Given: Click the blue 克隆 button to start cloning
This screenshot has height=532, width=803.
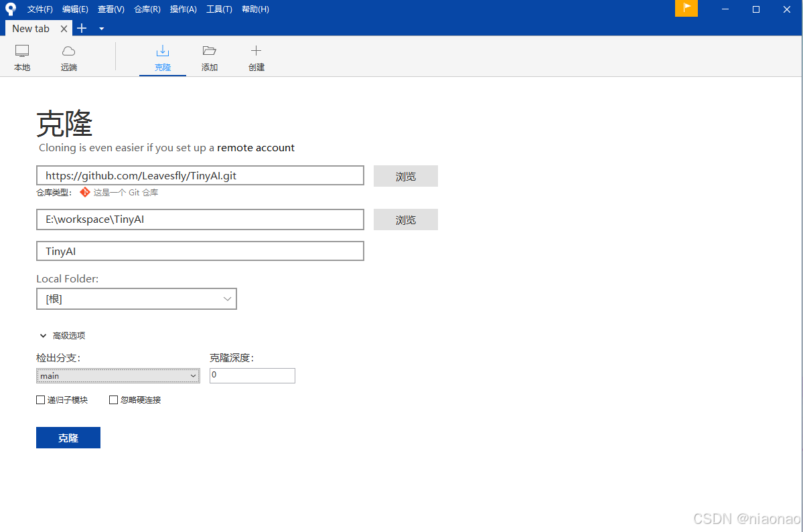Looking at the screenshot, I should tap(68, 438).
